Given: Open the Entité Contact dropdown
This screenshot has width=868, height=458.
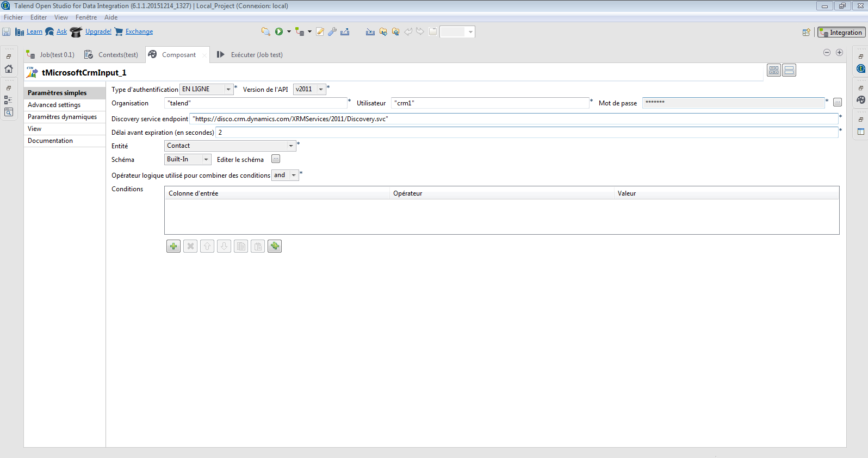Looking at the screenshot, I should pos(230,146).
